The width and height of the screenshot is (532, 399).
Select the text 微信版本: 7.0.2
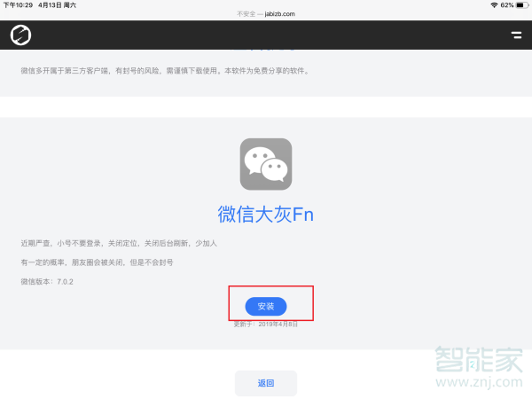click(47, 282)
